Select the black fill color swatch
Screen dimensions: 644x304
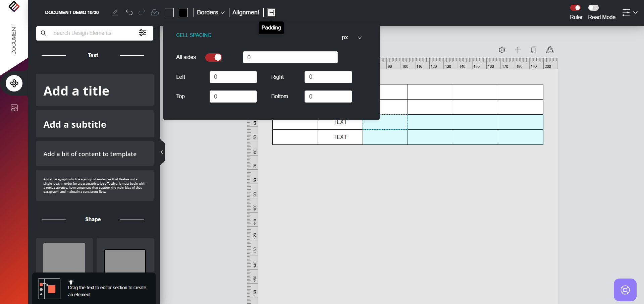click(183, 12)
